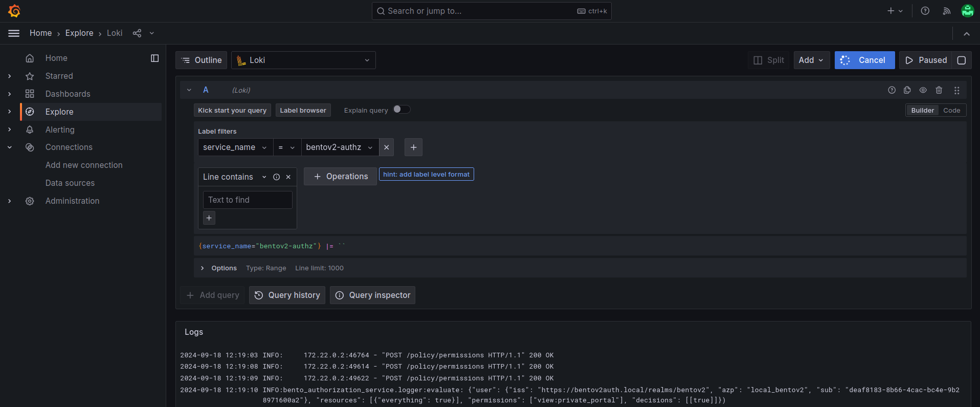The width and height of the screenshot is (980, 407).
Task: Switch to Code editor mode
Action: (x=951, y=111)
